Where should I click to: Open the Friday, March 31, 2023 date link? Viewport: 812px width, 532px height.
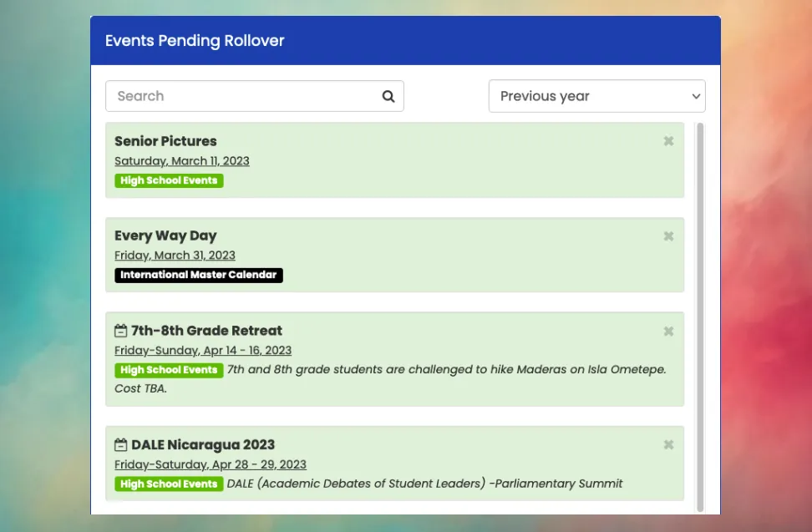[175, 256]
